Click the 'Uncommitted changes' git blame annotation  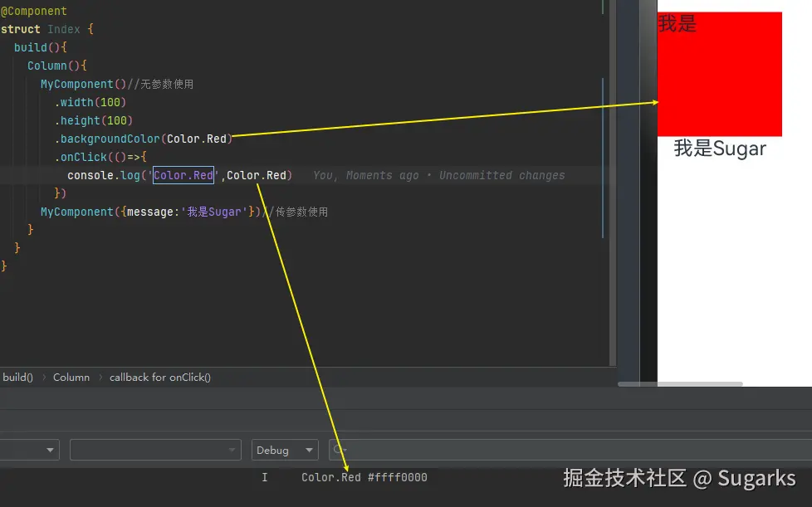(x=501, y=175)
